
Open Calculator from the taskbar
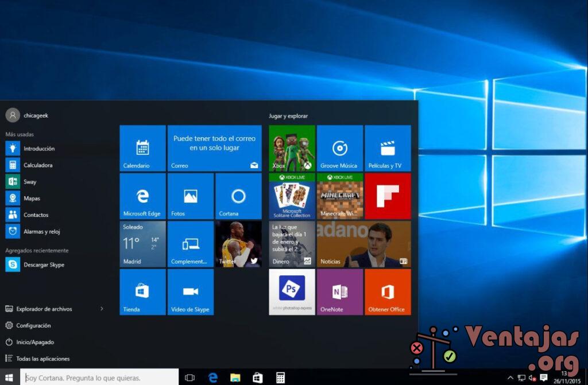280,378
